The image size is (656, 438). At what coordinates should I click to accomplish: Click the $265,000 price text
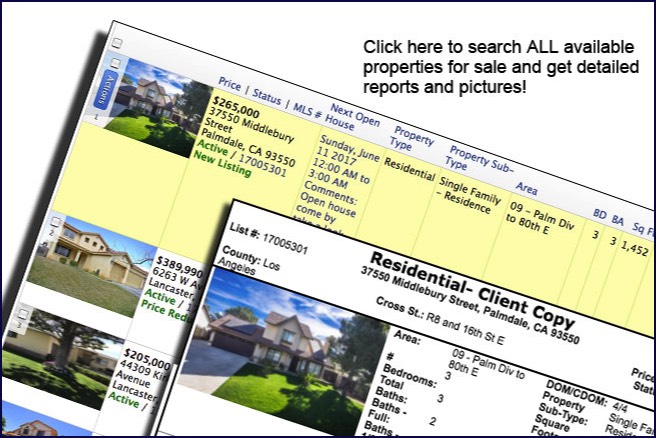236,108
